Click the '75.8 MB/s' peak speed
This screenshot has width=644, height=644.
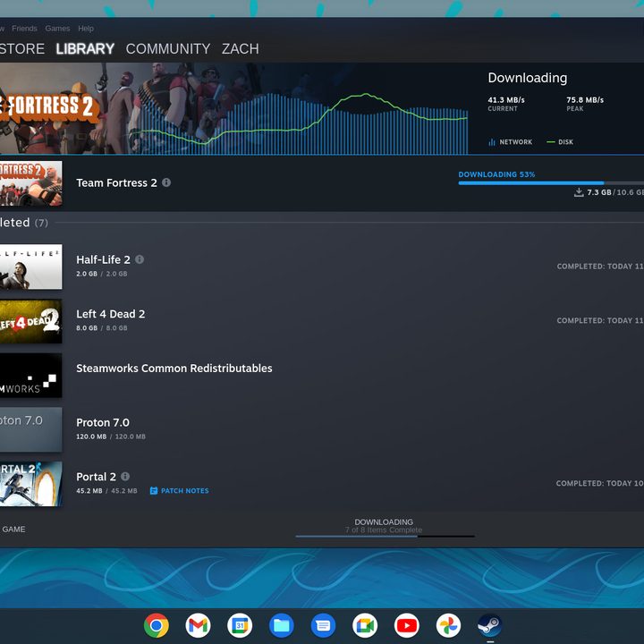(585, 100)
